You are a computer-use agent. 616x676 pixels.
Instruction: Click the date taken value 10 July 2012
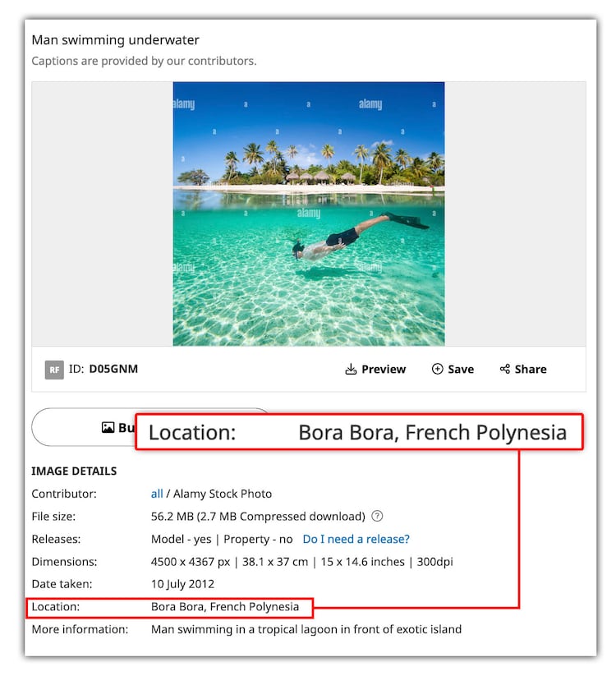[x=182, y=584]
